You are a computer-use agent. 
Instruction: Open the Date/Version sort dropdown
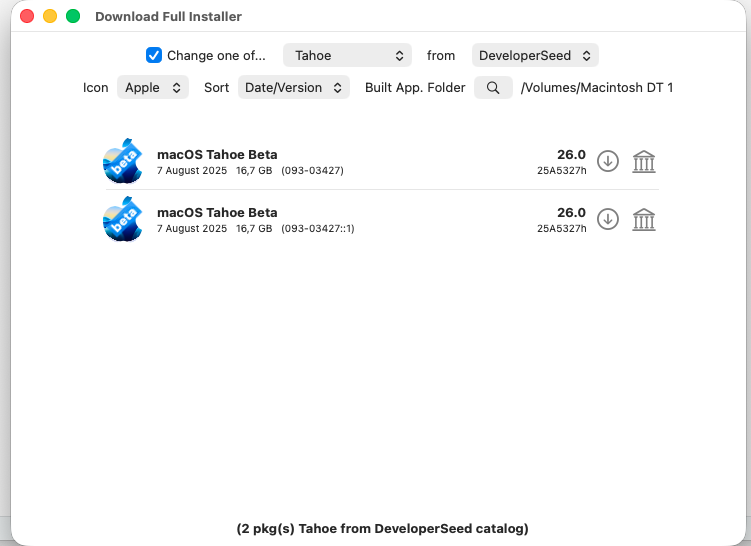(x=294, y=88)
